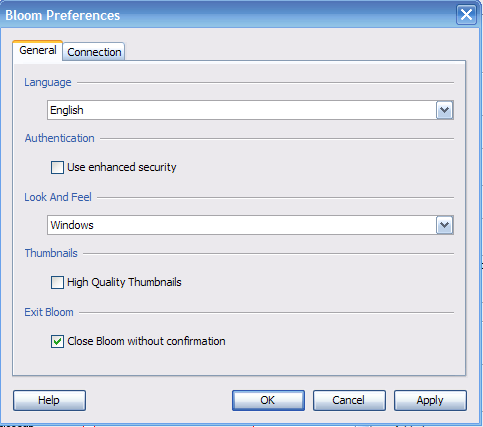483x427 pixels.
Task: Click Close Bloom without confirmation label
Action: point(146,341)
